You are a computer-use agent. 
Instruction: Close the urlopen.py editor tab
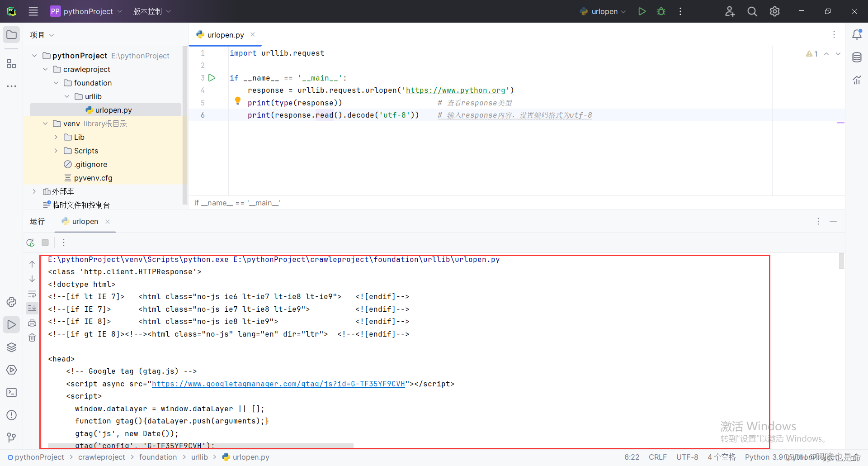pos(253,34)
